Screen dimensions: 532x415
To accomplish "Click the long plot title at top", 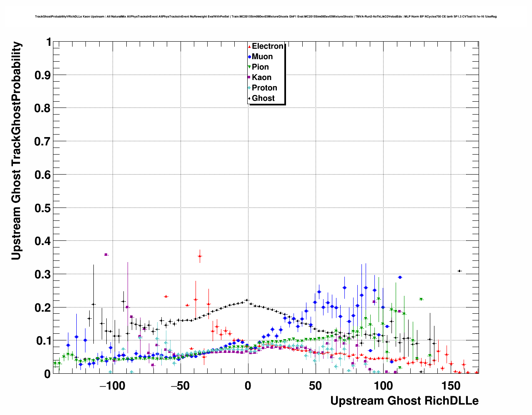I will click(x=266, y=17).
